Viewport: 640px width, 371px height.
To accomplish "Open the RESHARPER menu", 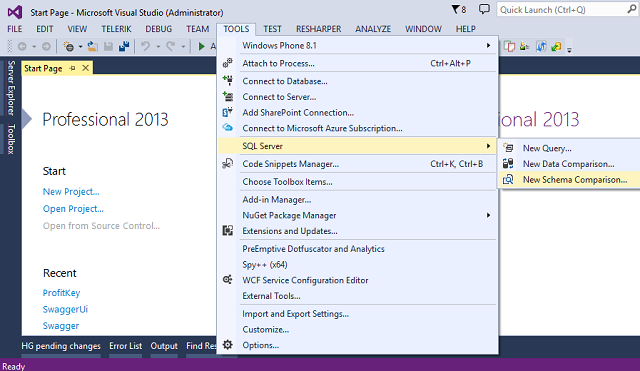I will pos(318,29).
